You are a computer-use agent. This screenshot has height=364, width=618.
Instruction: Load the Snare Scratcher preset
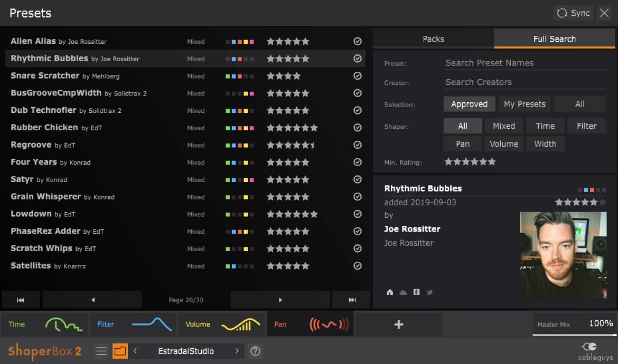[x=185, y=75]
